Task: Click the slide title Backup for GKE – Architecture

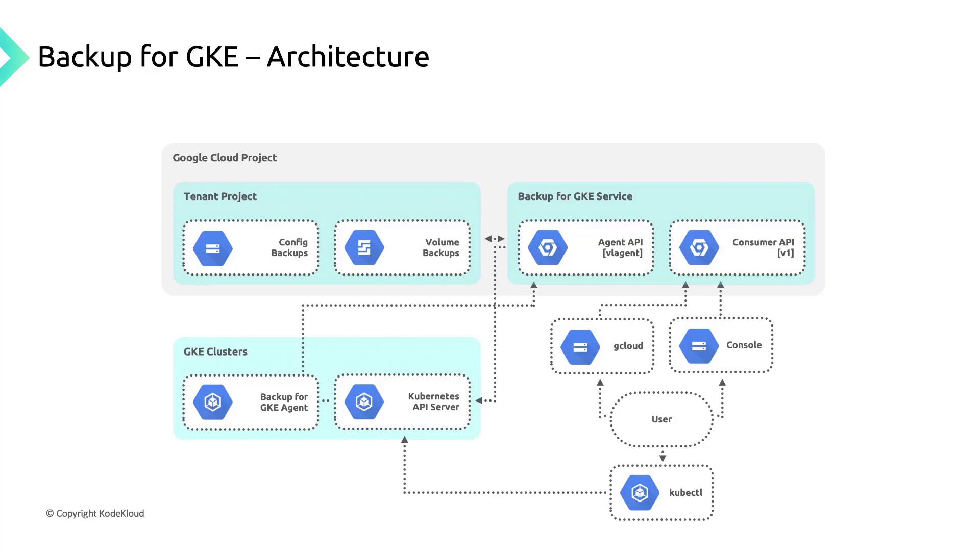Action: pos(233,57)
